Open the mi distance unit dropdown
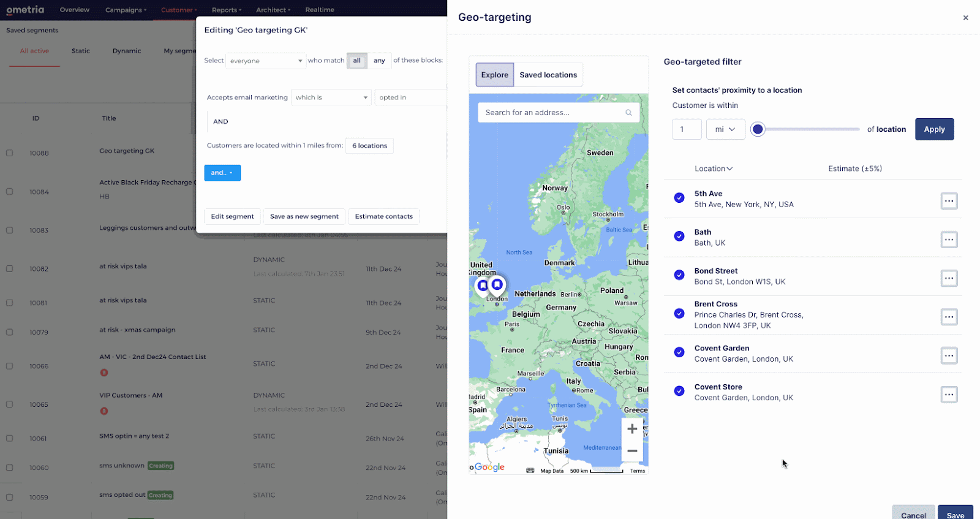 pos(725,129)
